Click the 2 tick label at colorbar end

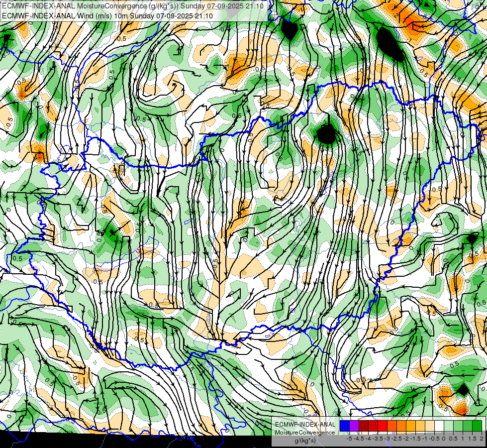coord(482,439)
